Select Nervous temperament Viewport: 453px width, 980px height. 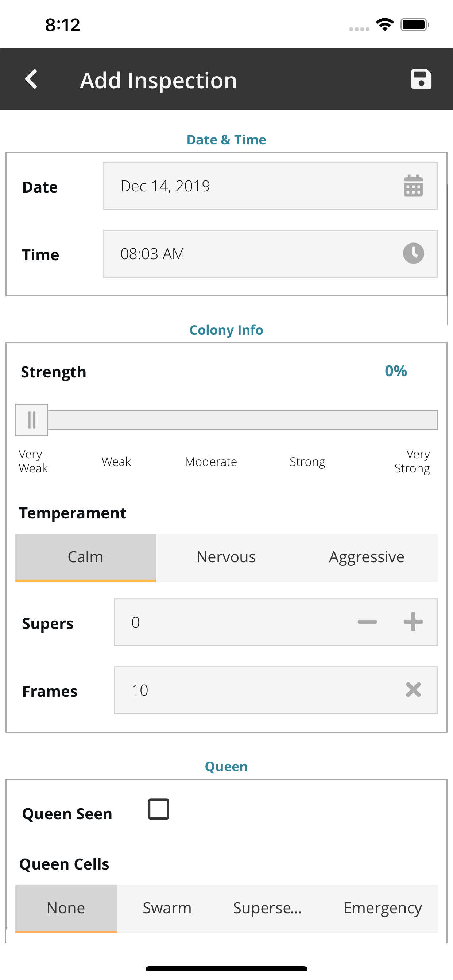coord(226,557)
